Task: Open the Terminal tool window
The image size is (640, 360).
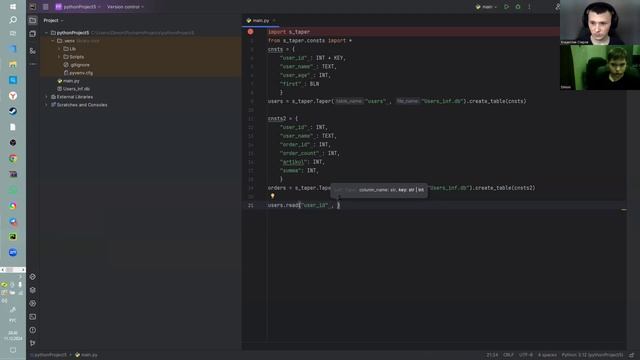Action: click(x=33, y=317)
